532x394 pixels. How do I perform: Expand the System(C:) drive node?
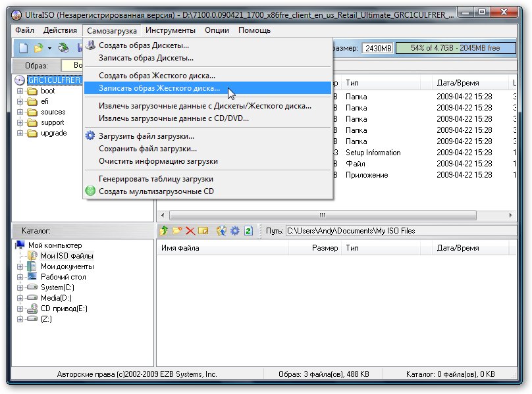click(20, 287)
